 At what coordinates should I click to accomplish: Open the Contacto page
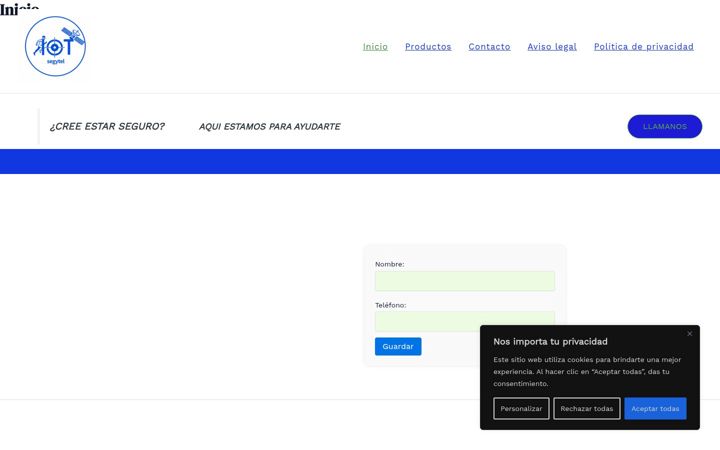tap(489, 46)
